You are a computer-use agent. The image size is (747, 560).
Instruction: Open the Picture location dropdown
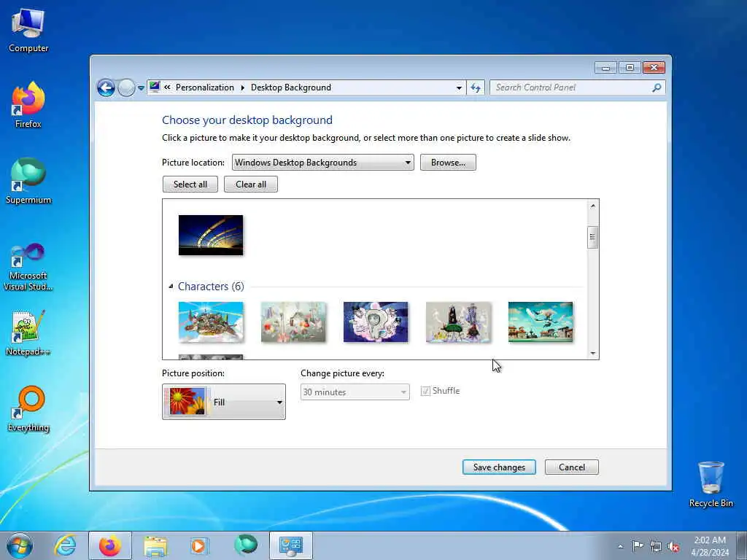[322, 163]
